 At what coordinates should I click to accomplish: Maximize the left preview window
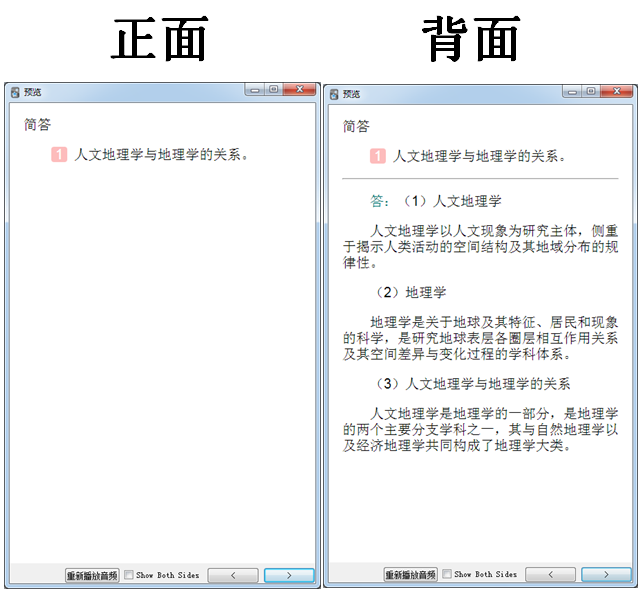click(274, 90)
